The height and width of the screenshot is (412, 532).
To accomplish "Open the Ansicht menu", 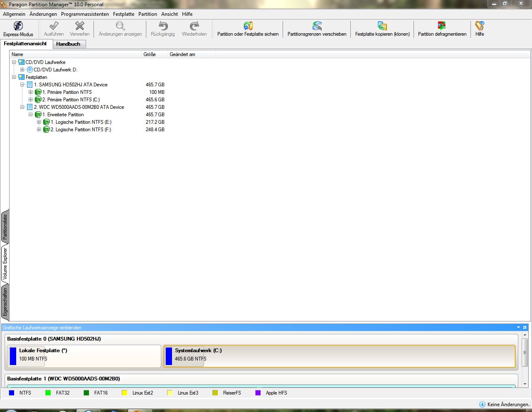I will coord(170,14).
